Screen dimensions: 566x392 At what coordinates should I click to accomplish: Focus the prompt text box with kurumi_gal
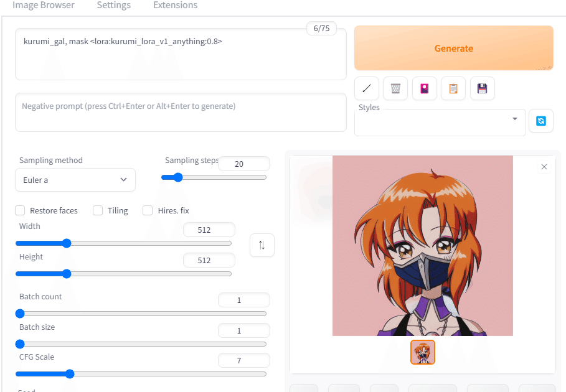click(181, 54)
